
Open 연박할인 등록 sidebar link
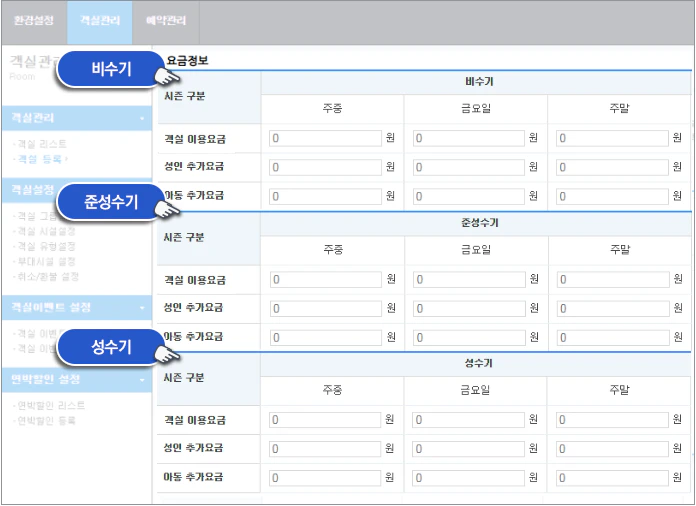pyautogui.click(x=46, y=420)
